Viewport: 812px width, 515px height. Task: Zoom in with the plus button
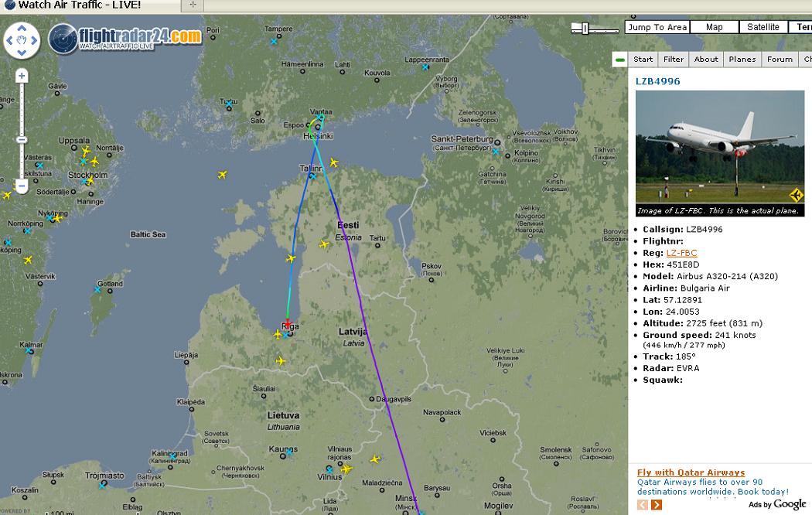[x=22, y=76]
